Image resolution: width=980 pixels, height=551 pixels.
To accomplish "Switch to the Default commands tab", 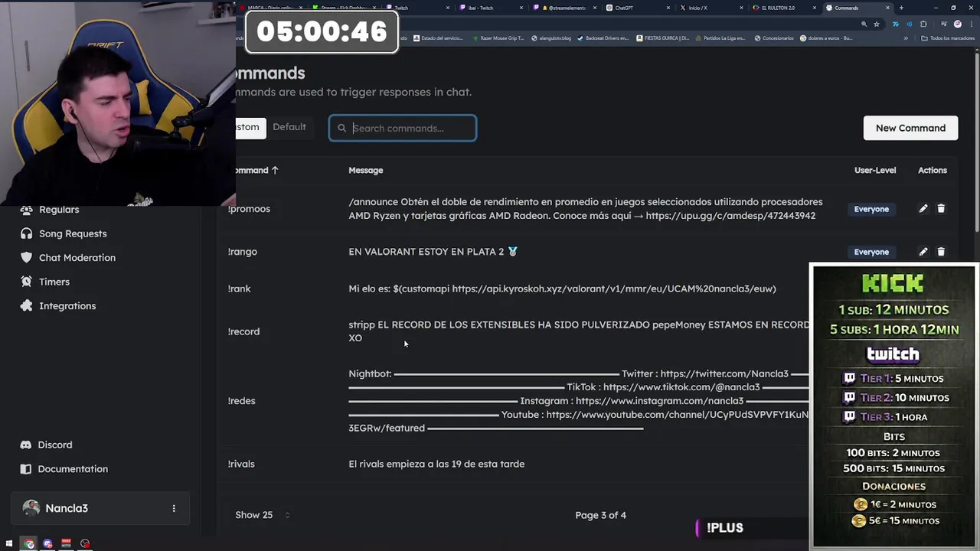I will point(289,127).
